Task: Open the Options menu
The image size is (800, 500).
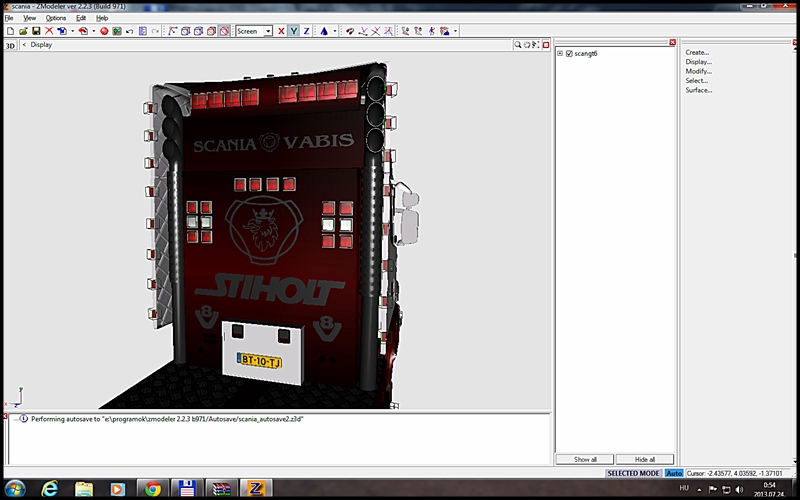Action: click(56, 18)
